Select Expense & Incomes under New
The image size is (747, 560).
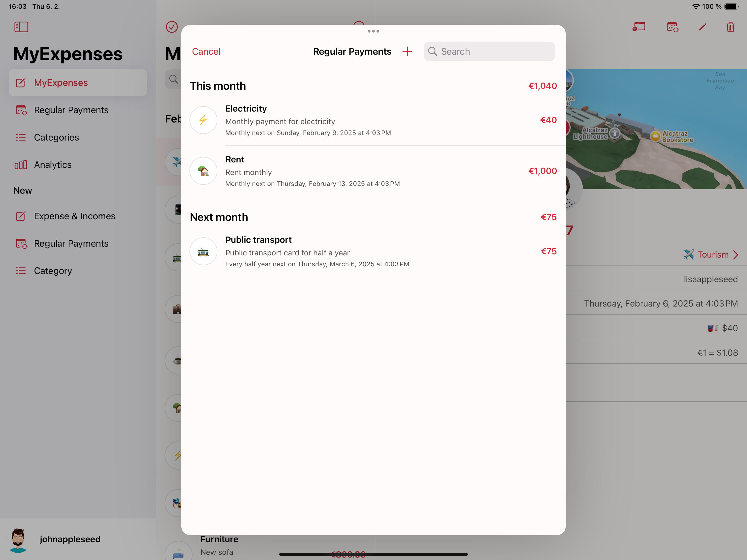coord(78,216)
